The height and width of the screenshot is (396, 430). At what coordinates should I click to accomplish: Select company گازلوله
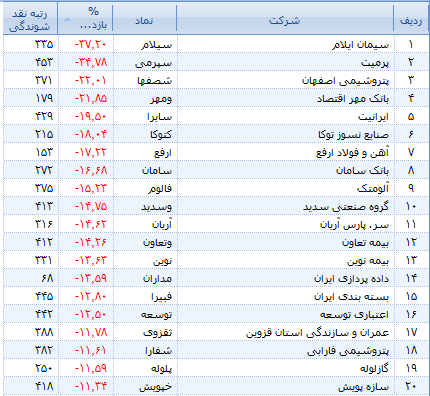click(x=374, y=369)
